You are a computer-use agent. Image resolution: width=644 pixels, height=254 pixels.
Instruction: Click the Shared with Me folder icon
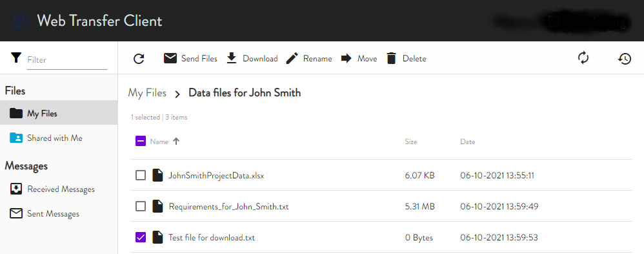point(16,138)
